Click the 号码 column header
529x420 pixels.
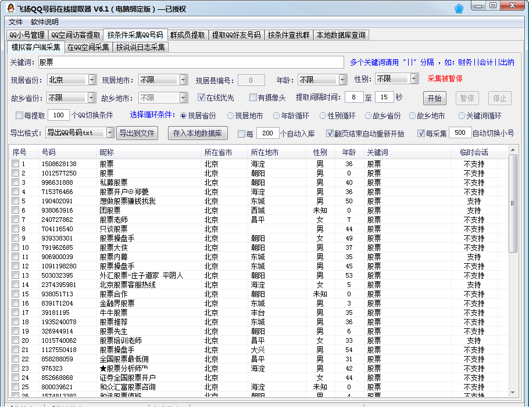(67, 152)
